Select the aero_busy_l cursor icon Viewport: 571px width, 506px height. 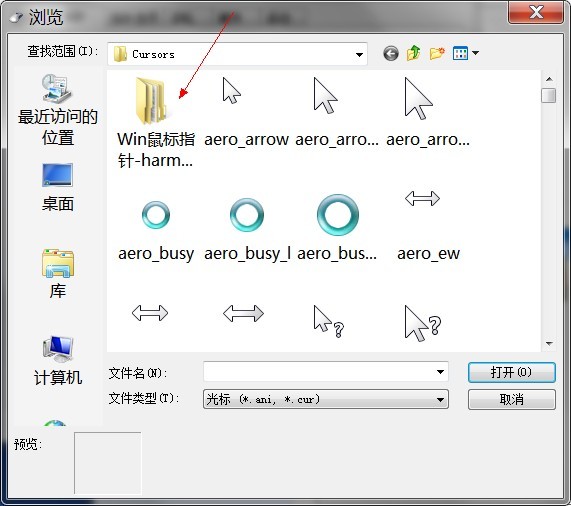(247, 215)
